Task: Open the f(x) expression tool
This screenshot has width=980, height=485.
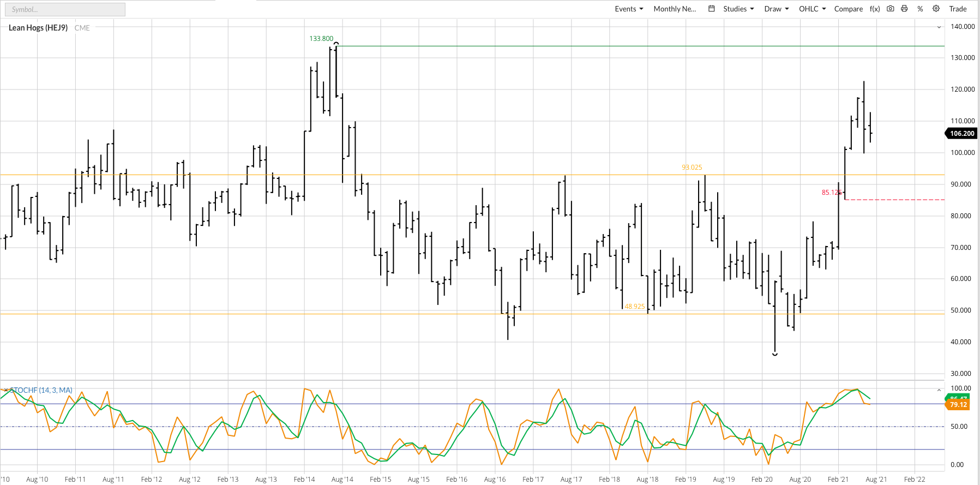Action: (875, 9)
